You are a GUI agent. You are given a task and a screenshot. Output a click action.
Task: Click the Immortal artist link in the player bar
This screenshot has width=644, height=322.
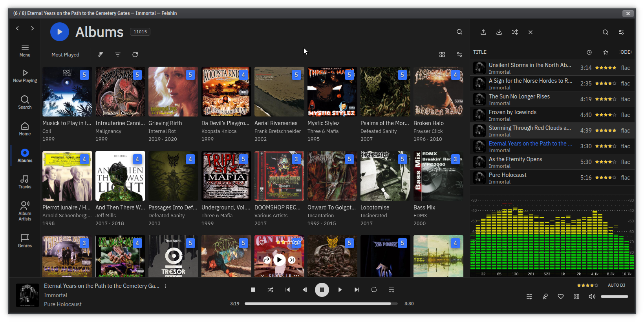coord(55,295)
